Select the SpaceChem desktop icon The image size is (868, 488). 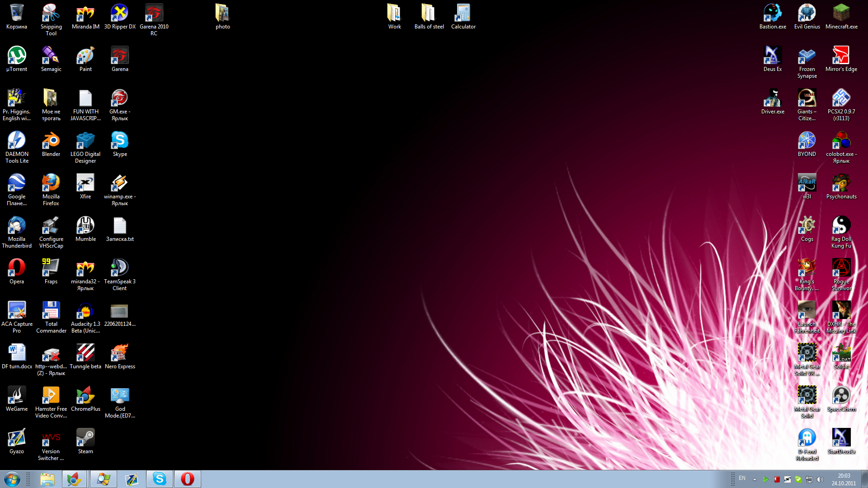(841, 396)
